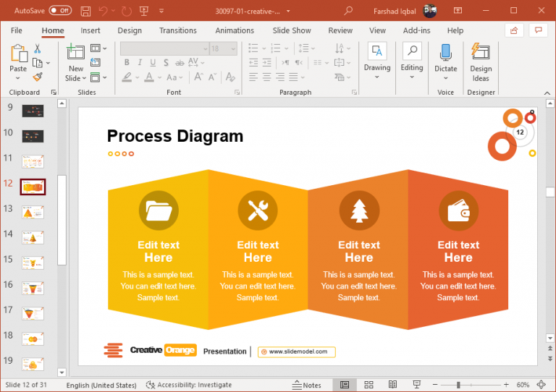Toggle AutoSave switch

[60, 11]
